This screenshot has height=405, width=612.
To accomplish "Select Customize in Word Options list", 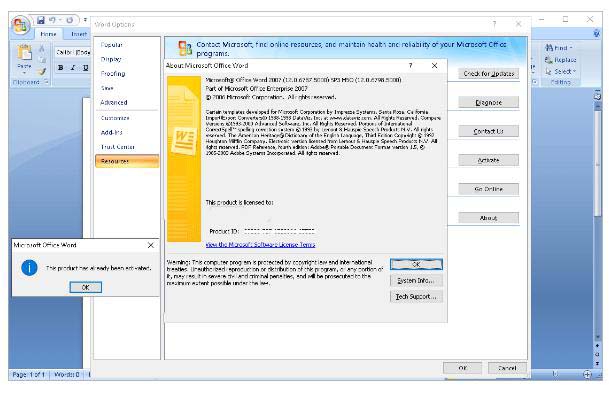I will click(126, 118).
